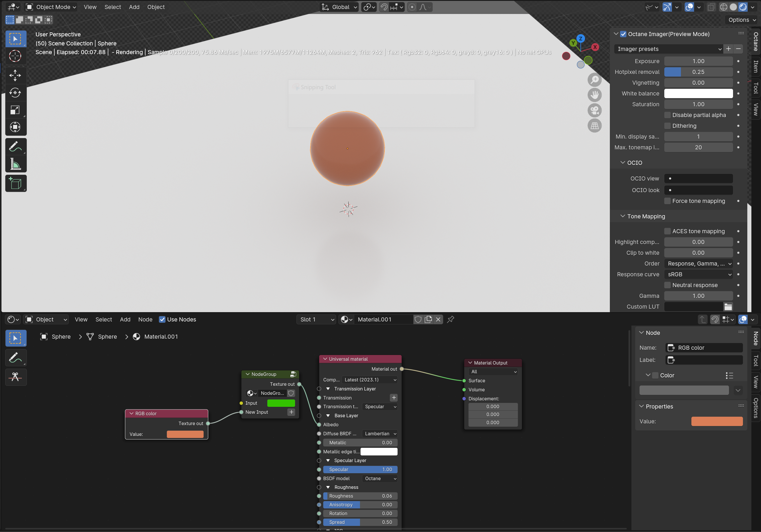Click the Exposure value field

[x=698, y=61]
